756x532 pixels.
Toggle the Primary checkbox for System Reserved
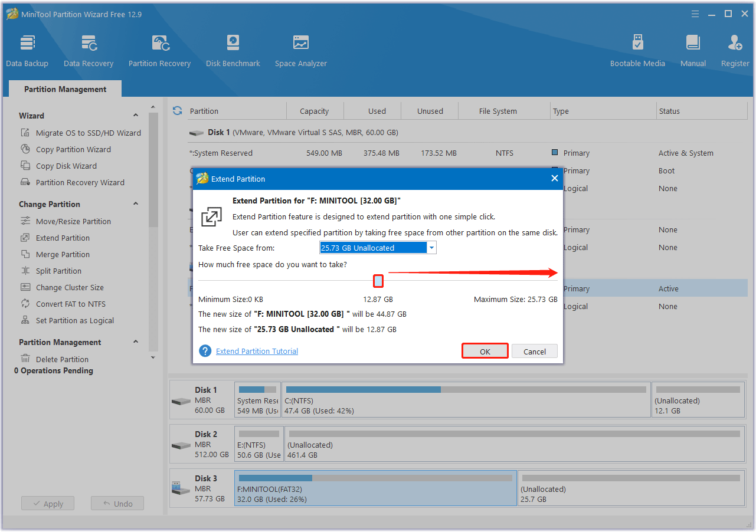click(x=554, y=152)
